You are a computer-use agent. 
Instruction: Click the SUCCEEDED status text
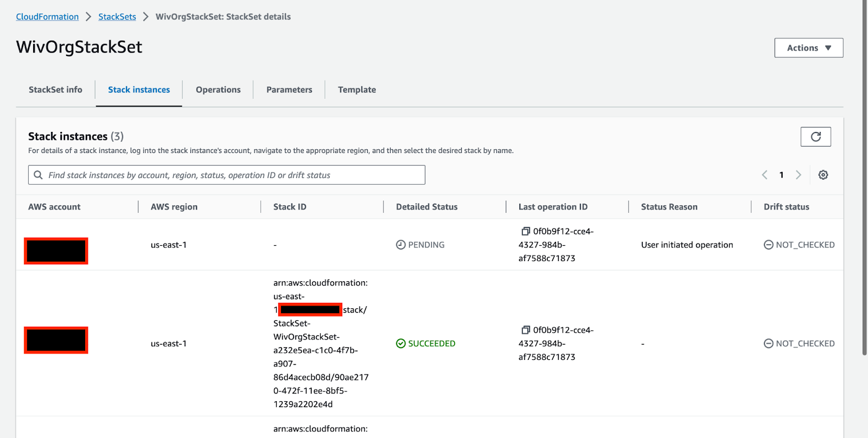(432, 344)
